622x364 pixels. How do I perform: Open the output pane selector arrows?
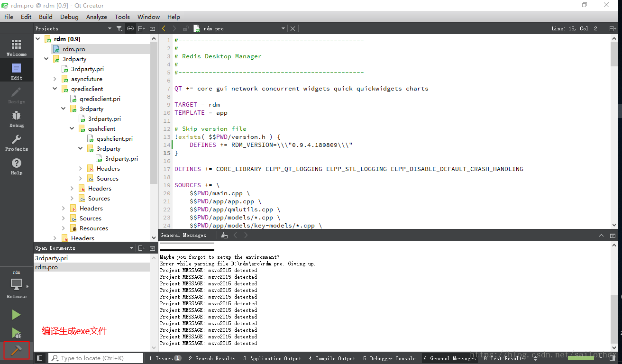click(x=536, y=359)
